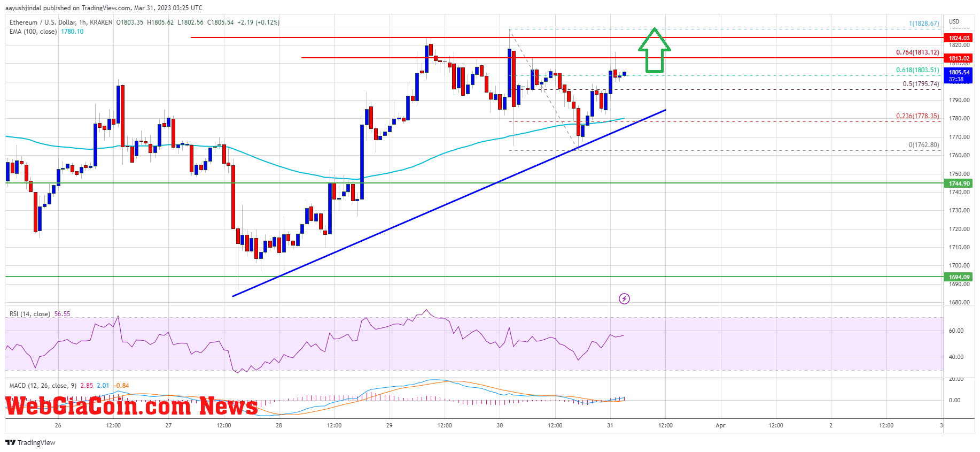
Task: Select the red 1813.02 price label
Action: click(x=959, y=58)
